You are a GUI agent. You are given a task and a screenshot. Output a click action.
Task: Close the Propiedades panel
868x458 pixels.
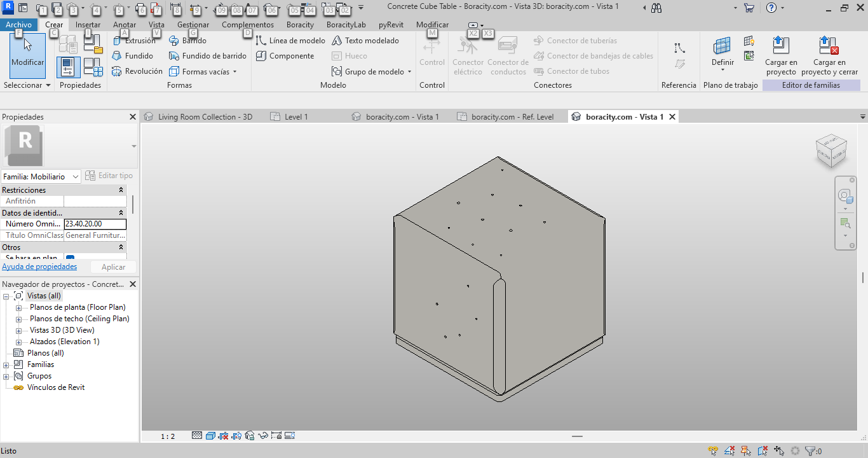pos(133,117)
